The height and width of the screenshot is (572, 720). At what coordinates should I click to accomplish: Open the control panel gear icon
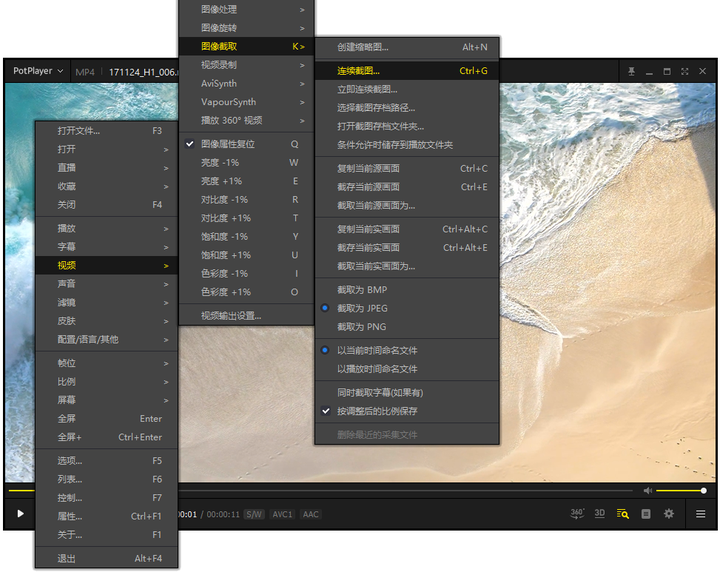pyautogui.click(x=669, y=514)
